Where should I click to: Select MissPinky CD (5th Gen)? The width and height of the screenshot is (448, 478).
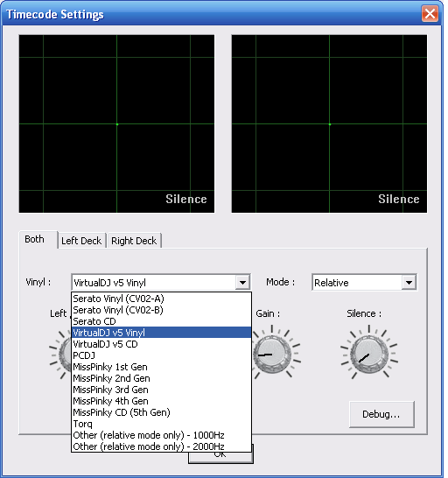pos(161,412)
